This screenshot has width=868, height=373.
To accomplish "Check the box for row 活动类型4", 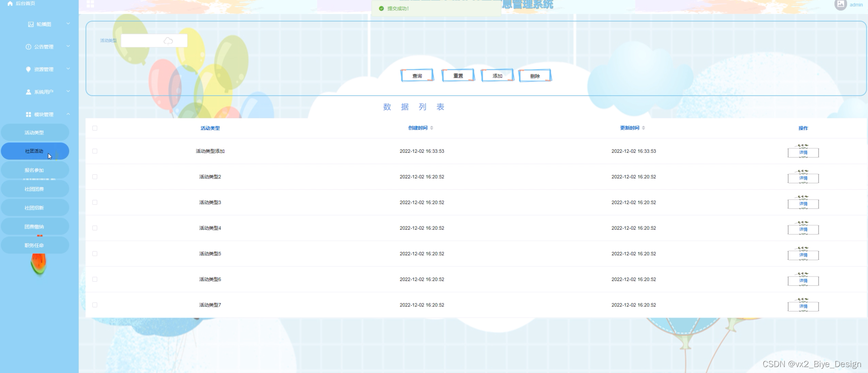I will pyautogui.click(x=95, y=228).
